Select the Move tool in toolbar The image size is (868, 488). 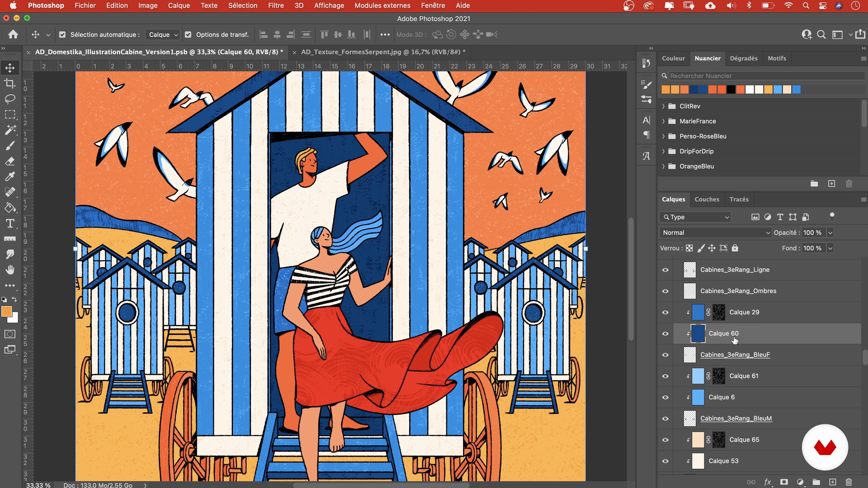[10, 68]
